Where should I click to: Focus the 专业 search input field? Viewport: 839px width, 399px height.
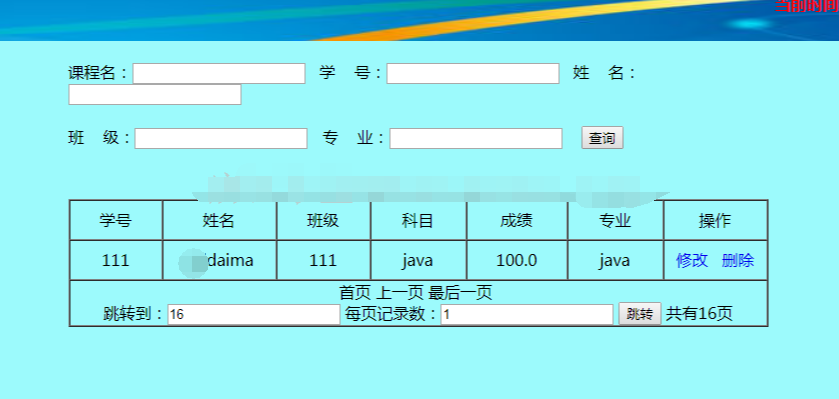(476, 139)
